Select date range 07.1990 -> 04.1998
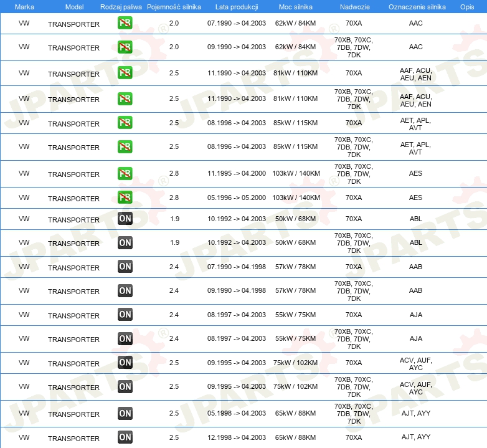The width and height of the screenshot is (487, 448). [237, 267]
